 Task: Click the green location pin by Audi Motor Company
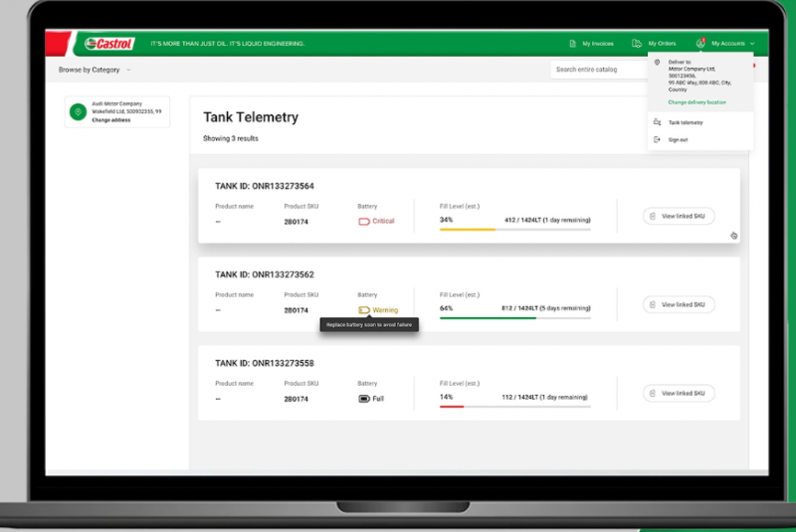click(79, 111)
